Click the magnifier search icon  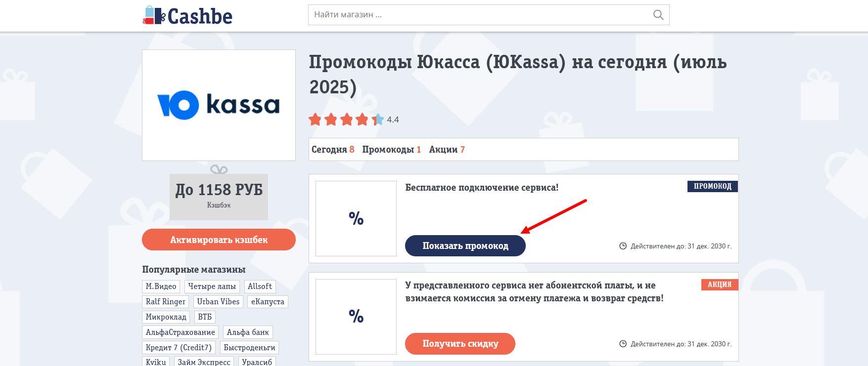tap(658, 15)
